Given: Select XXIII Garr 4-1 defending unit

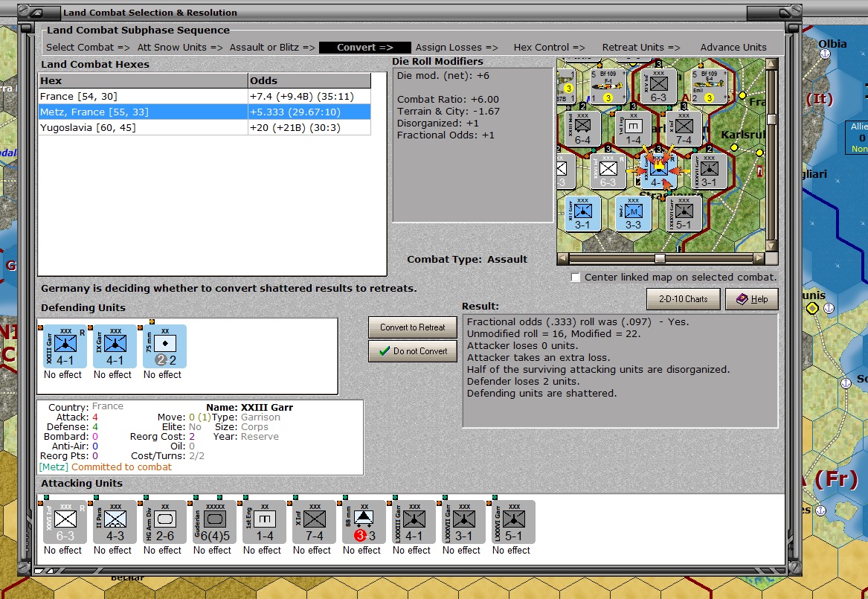Looking at the screenshot, I should 65,347.
